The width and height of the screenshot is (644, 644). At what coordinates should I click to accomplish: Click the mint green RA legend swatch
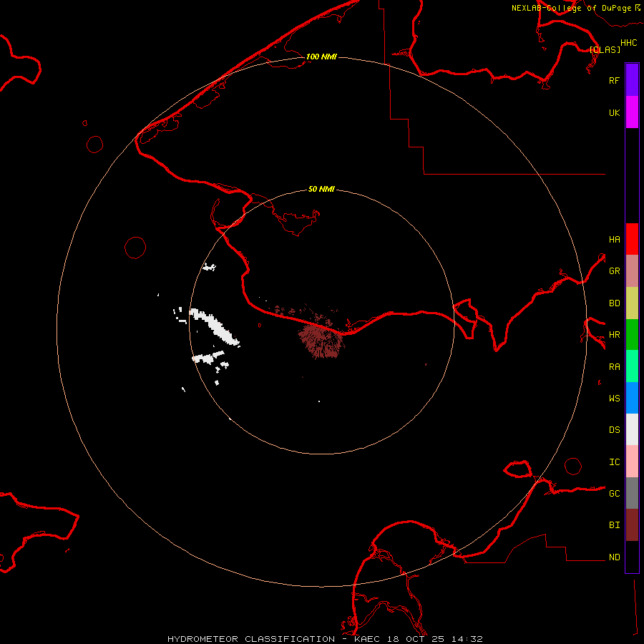tap(632, 366)
